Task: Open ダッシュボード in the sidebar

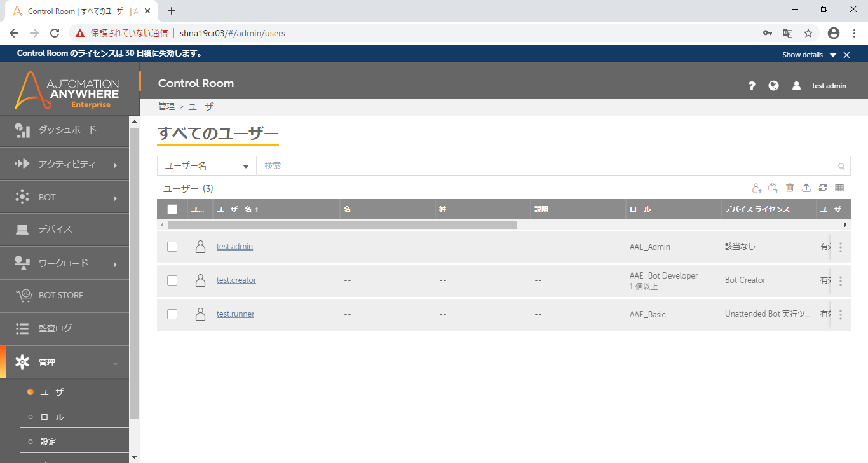Action: click(64, 130)
